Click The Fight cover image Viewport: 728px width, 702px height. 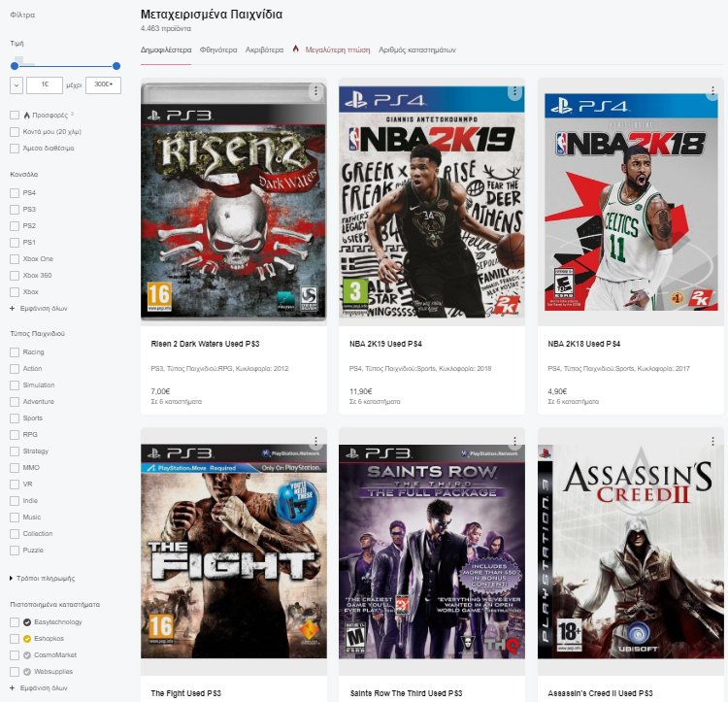pyautogui.click(x=234, y=552)
